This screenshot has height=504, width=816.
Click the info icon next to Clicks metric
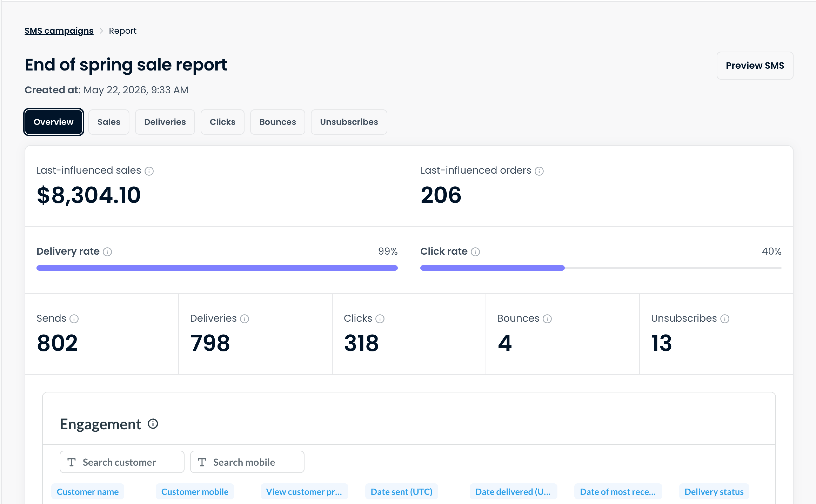380,319
